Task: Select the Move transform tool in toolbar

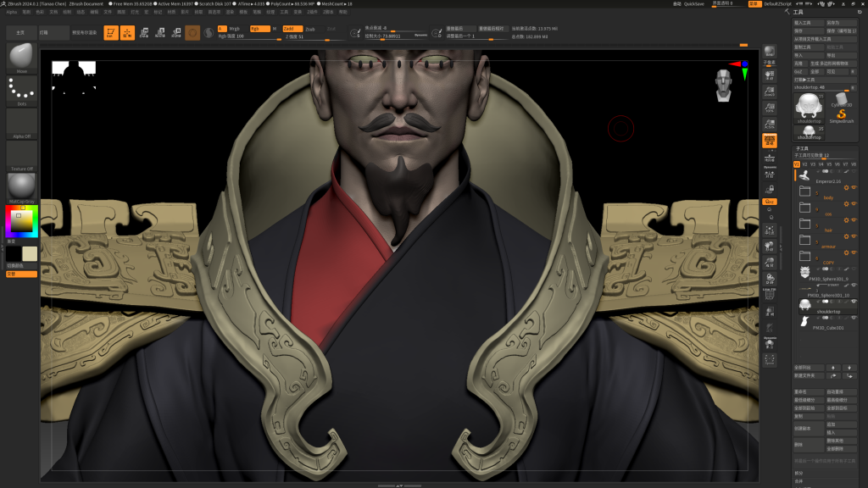Action: pos(144,33)
